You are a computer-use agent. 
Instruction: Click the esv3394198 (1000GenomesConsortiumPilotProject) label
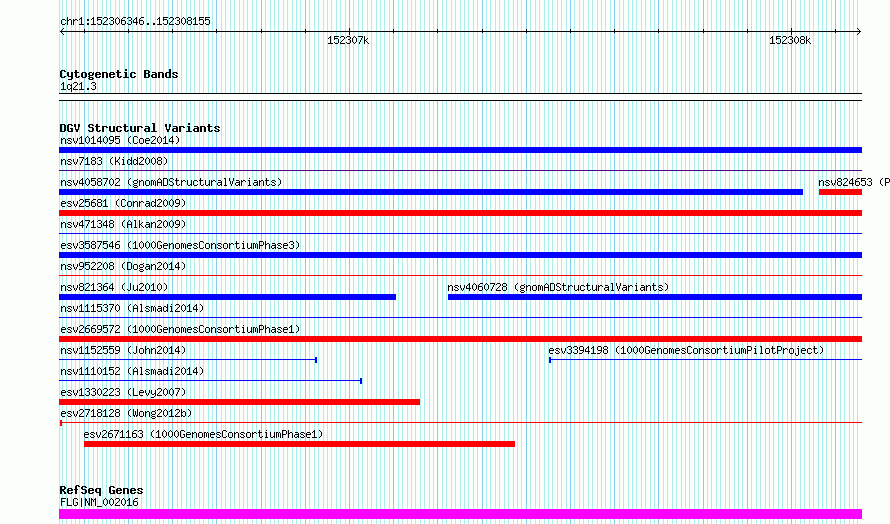click(686, 350)
